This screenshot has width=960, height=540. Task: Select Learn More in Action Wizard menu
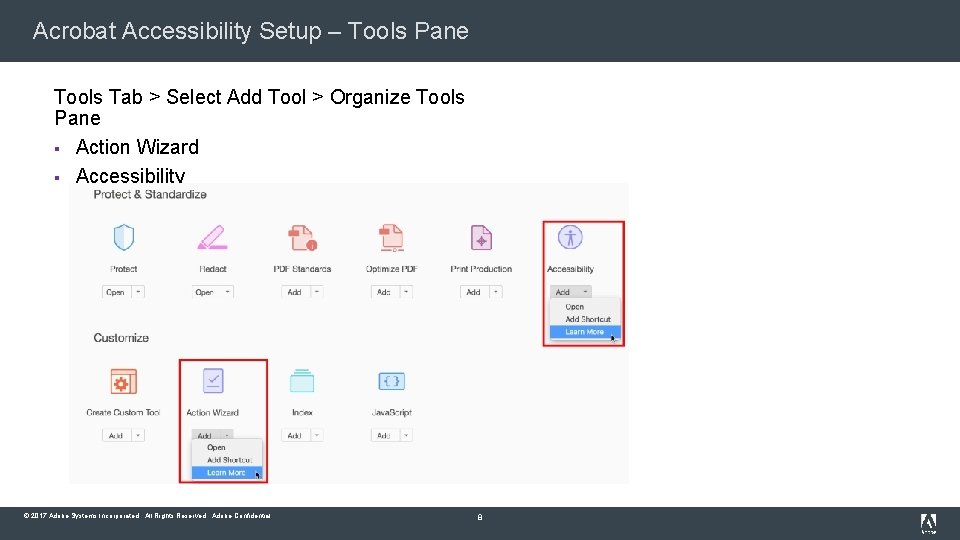tap(227, 473)
